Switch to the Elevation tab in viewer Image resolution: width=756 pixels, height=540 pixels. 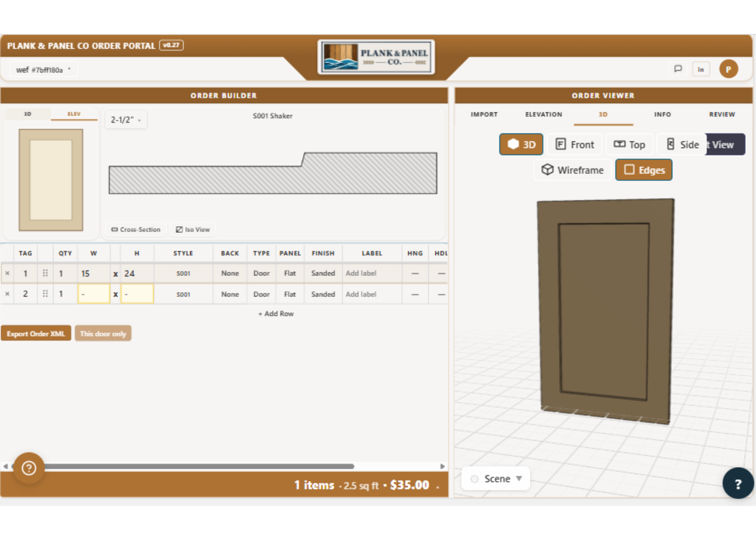(544, 115)
